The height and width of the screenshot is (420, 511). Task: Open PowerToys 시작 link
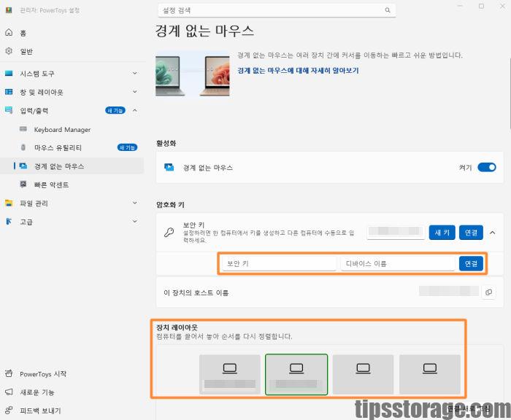pos(43,374)
